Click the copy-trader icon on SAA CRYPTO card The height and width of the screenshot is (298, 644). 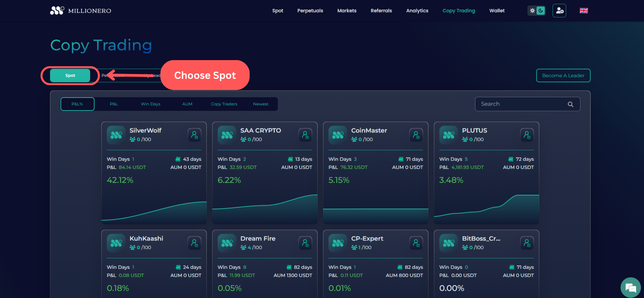305,135
